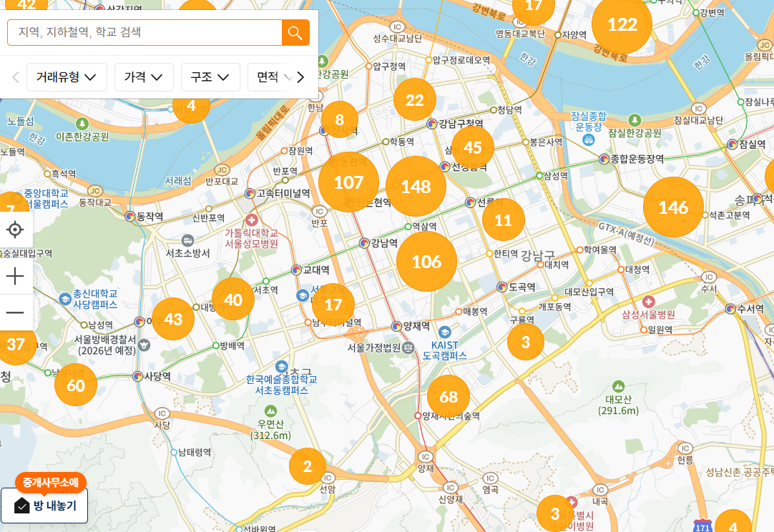Click the 서울방배경찰서 police icon
This screenshot has width=774, height=532.
click(144, 345)
